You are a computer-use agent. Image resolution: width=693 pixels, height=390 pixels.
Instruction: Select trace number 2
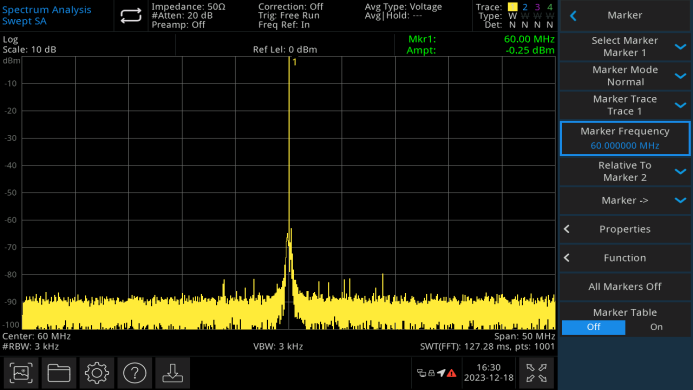pyautogui.click(x=525, y=7)
